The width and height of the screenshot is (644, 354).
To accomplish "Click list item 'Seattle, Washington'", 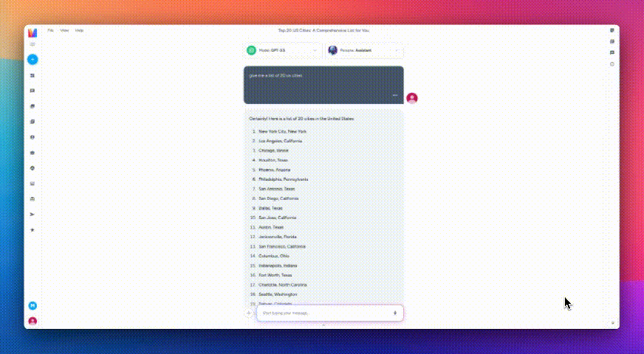I will (x=278, y=294).
